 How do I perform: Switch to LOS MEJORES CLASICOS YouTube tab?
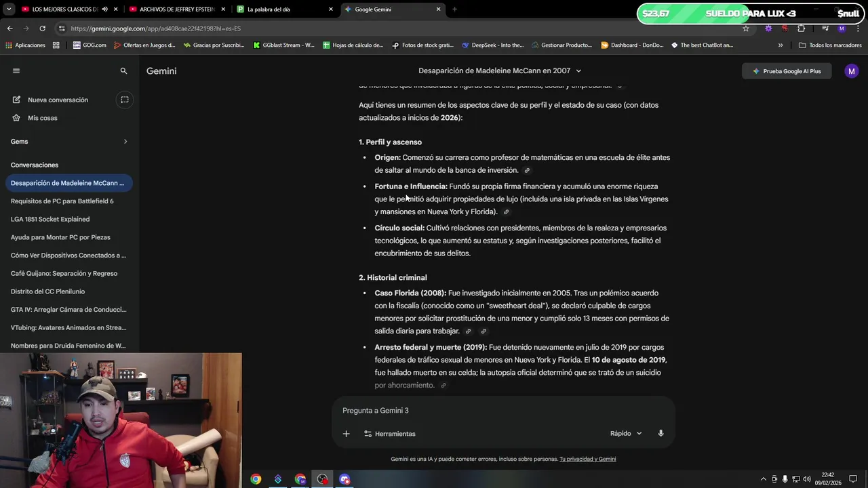(66, 9)
